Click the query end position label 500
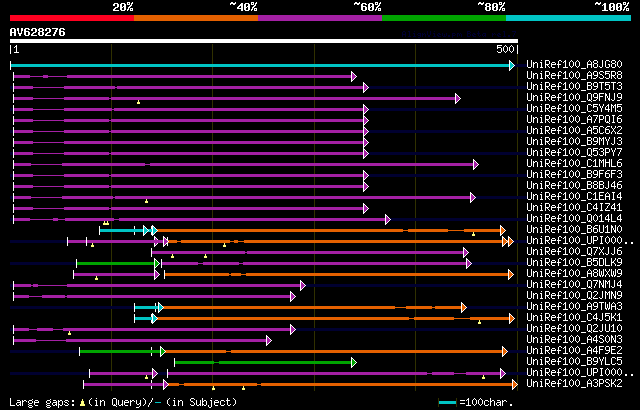 (x=505, y=50)
